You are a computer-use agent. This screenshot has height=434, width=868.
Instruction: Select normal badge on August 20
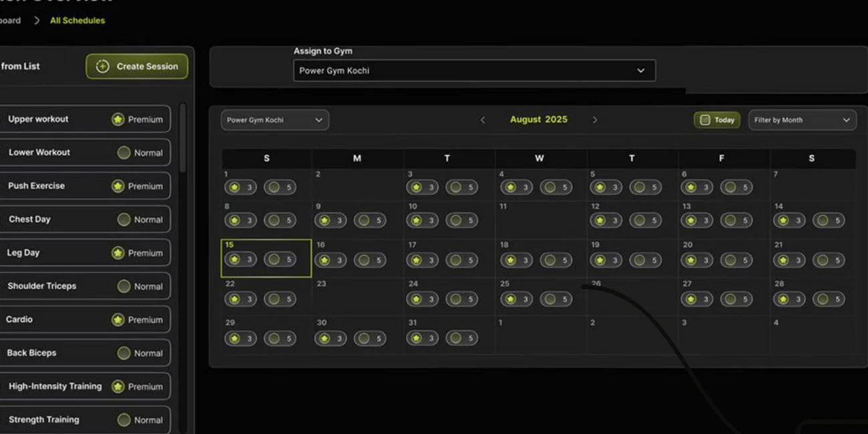pyautogui.click(x=736, y=260)
